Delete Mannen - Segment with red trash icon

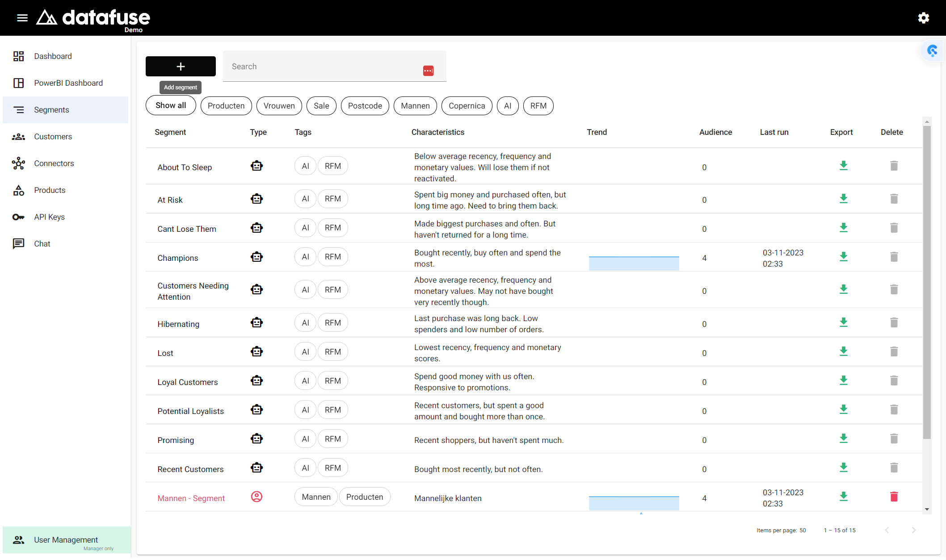(x=894, y=497)
